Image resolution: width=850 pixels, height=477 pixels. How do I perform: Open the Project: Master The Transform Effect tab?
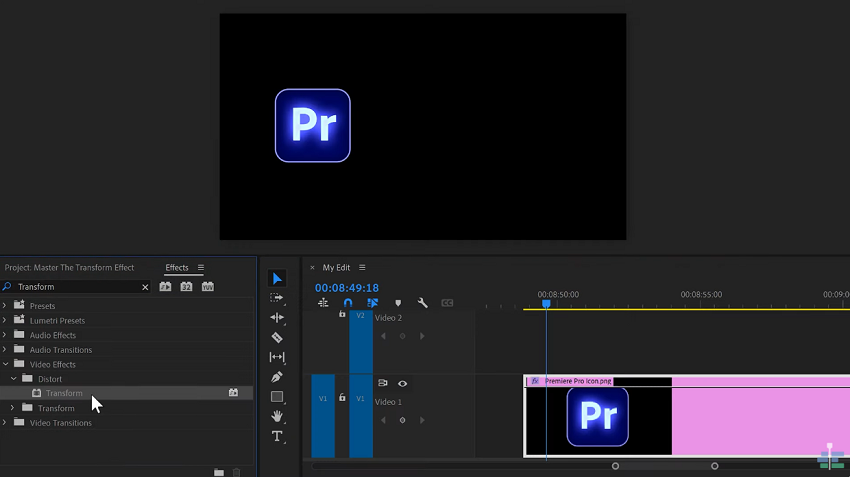(69, 268)
